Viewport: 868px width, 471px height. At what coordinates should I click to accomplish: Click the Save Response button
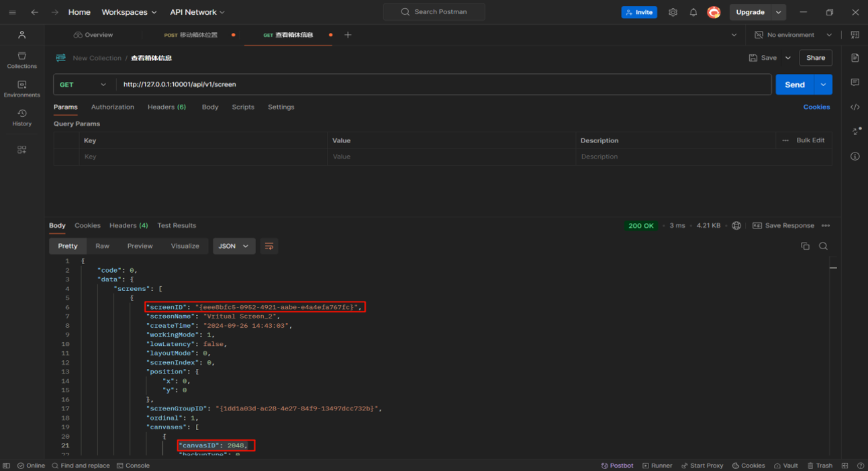tap(783, 226)
